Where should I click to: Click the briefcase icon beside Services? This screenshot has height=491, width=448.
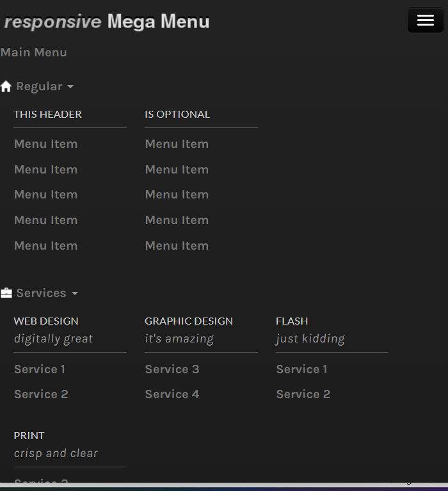point(6,293)
